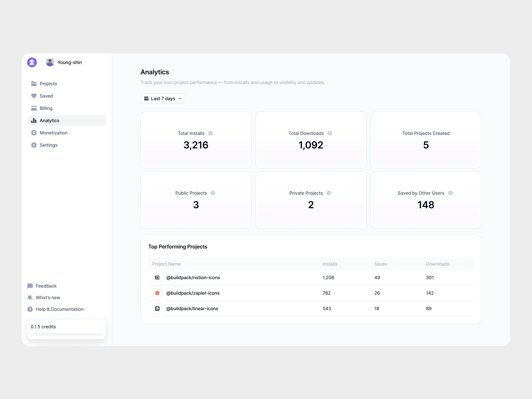Click the purple workspace avatar icon
The height and width of the screenshot is (399, 532).
pos(32,62)
